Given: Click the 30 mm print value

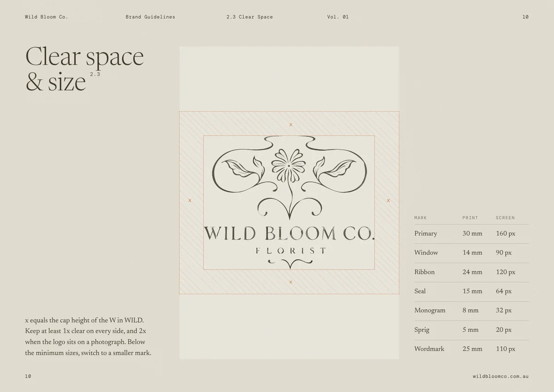Looking at the screenshot, I should [x=472, y=234].
